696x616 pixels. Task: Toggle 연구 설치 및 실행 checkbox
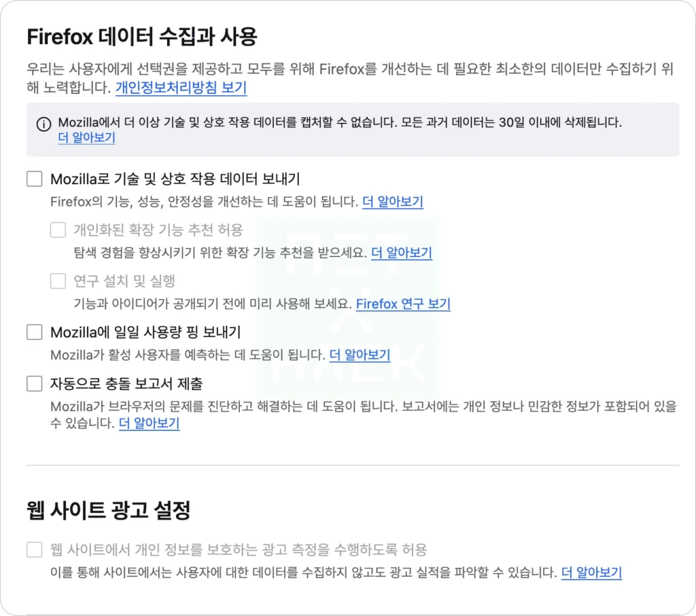[58, 281]
